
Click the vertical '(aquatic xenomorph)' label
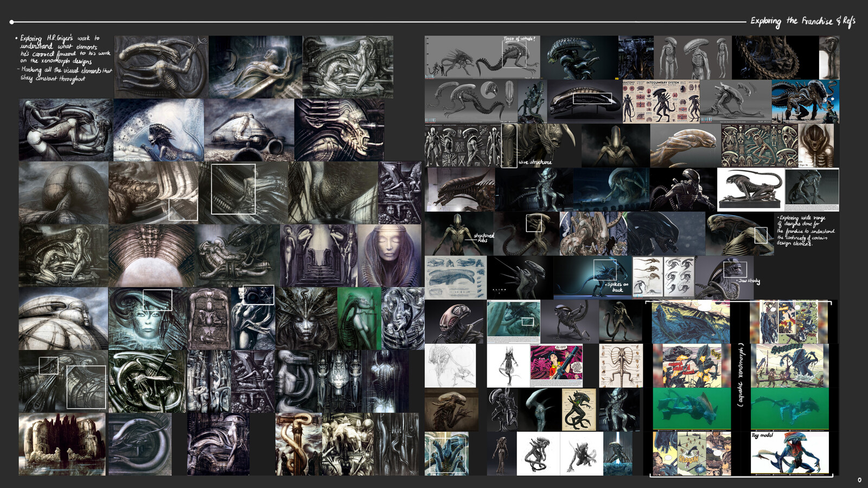point(741,374)
